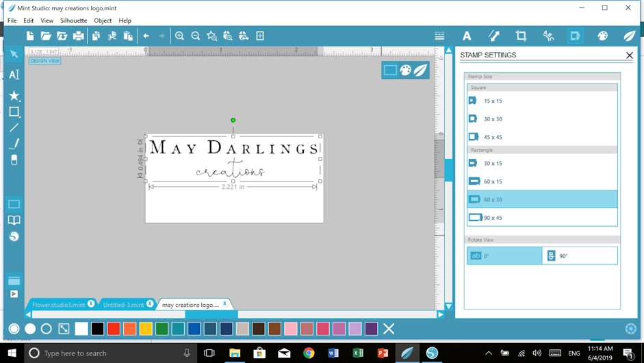Choose the 60 x 15 rectangle stamp

pos(542,181)
